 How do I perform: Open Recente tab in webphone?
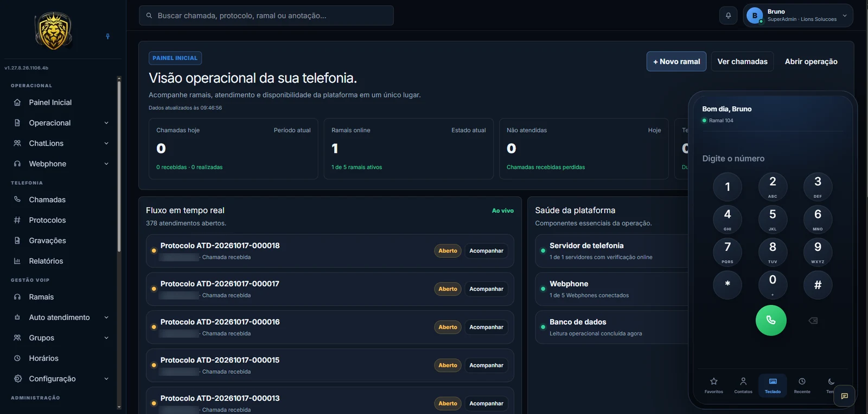click(x=802, y=385)
